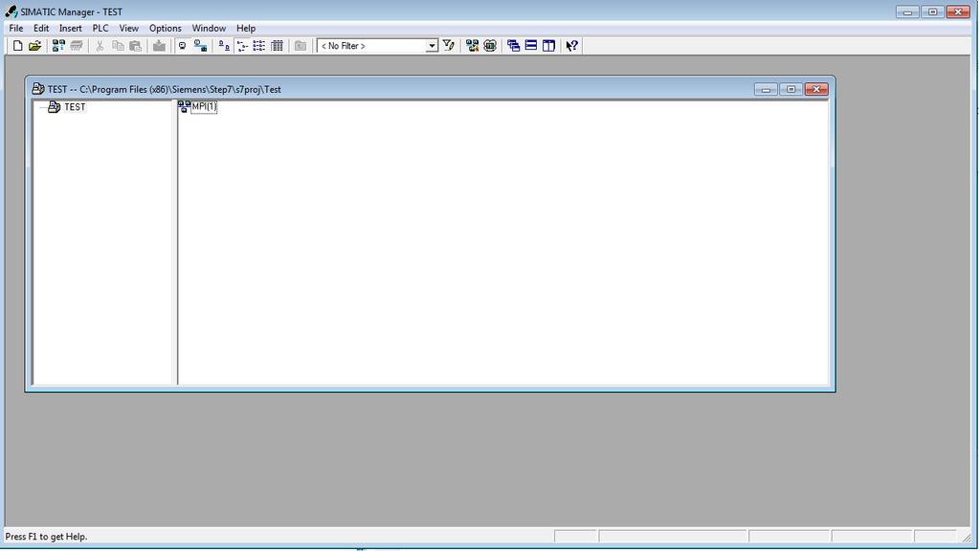Arrange windows horizontally via toolbar icon
Image resolution: width=980 pixels, height=552 pixels.
coord(530,46)
